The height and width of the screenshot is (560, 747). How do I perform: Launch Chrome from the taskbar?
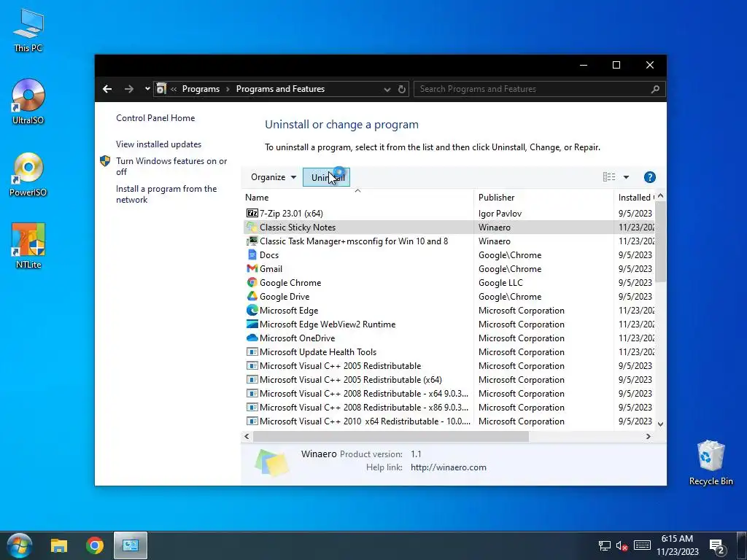click(x=95, y=545)
